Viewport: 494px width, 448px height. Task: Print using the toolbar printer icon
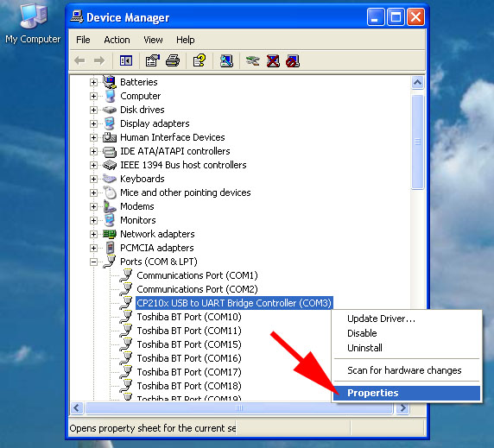pyautogui.click(x=173, y=60)
